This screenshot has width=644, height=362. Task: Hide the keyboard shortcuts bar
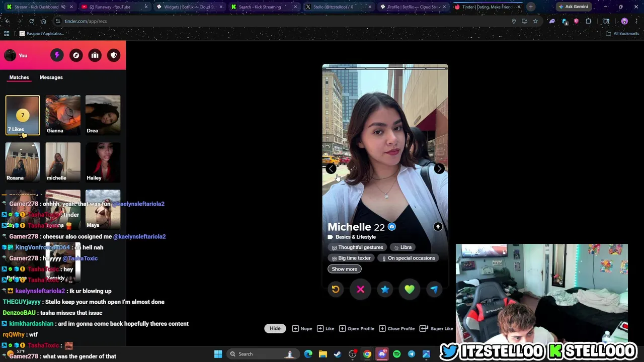pyautogui.click(x=275, y=328)
